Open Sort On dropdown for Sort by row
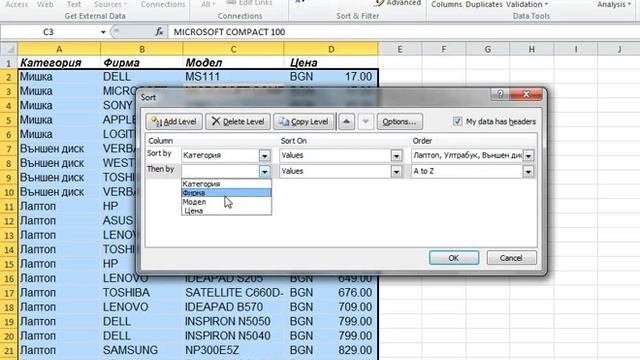The width and height of the screenshot is (640, 360). (396, 156)
